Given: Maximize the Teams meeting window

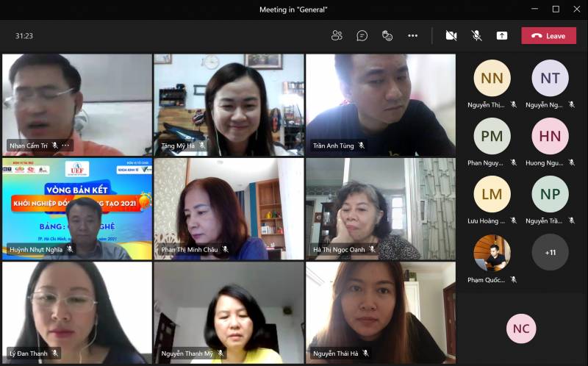Looking at the screenshot, I should click(x=556, y=9).
